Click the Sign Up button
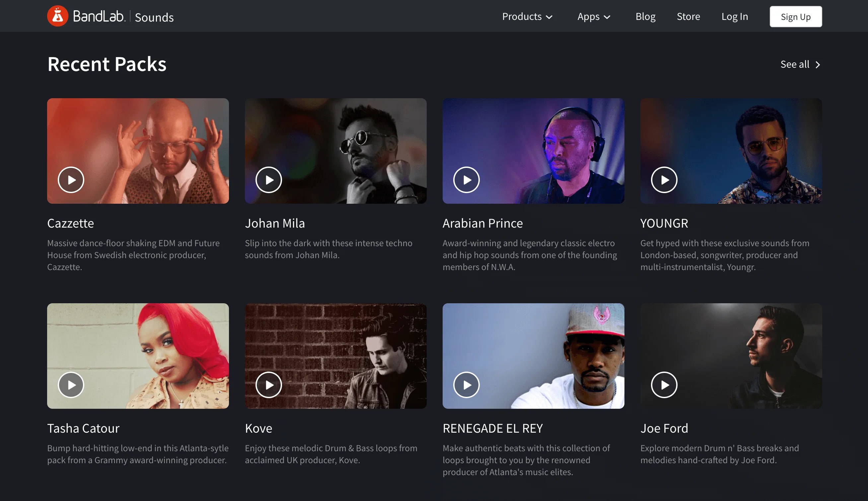The width and height of the screenshot is (868, 501). coord(795,17)
